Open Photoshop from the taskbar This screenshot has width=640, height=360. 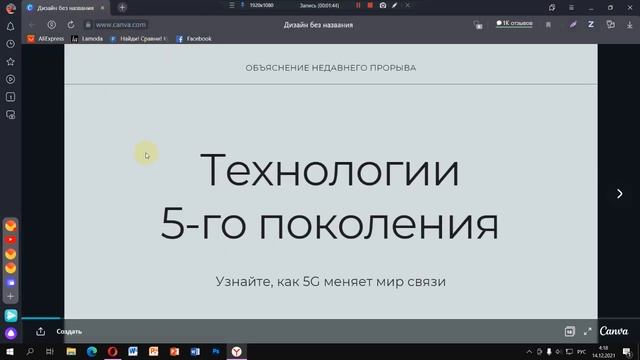[x=216, y=351]
